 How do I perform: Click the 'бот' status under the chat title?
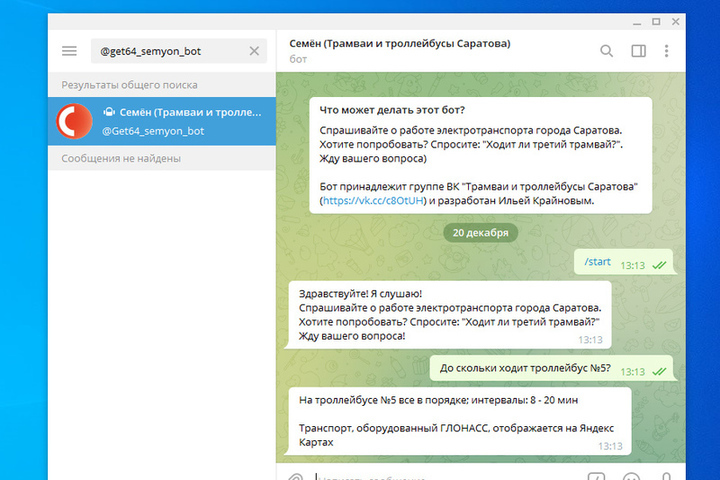pyautogui.click(x=298, y=59)
